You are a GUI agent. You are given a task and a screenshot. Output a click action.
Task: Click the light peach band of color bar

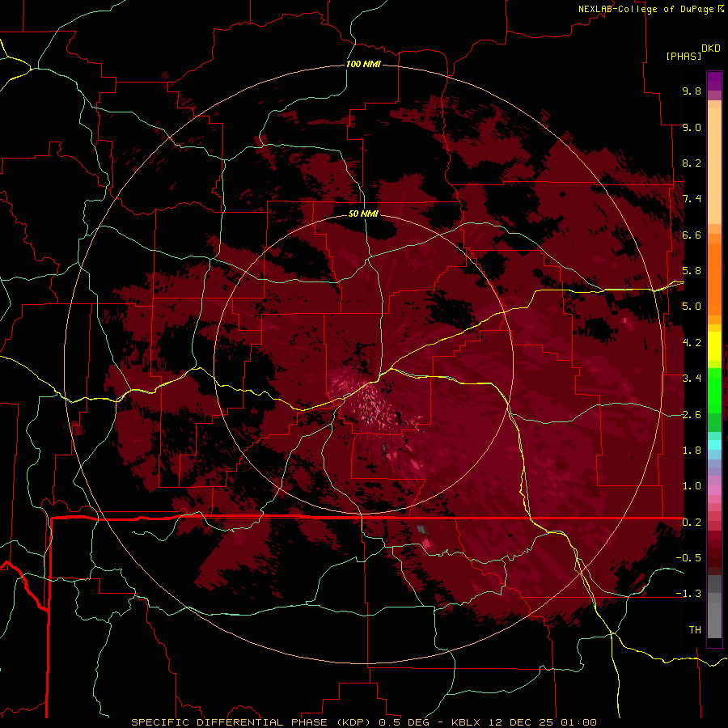coord(714,167)
